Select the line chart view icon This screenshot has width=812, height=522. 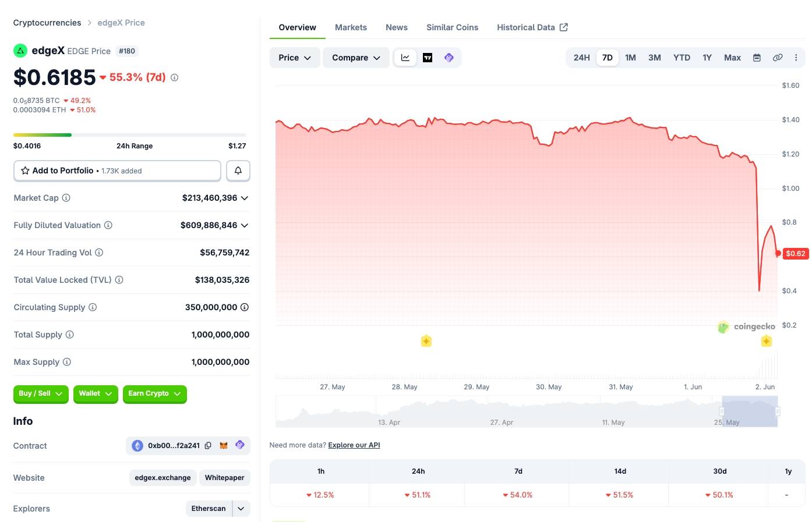tap(405, 58)
